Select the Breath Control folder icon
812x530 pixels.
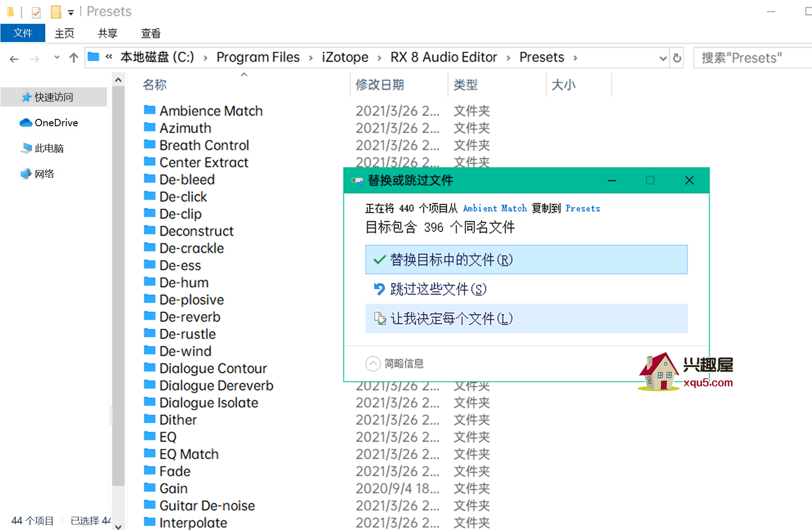(149, 144)
